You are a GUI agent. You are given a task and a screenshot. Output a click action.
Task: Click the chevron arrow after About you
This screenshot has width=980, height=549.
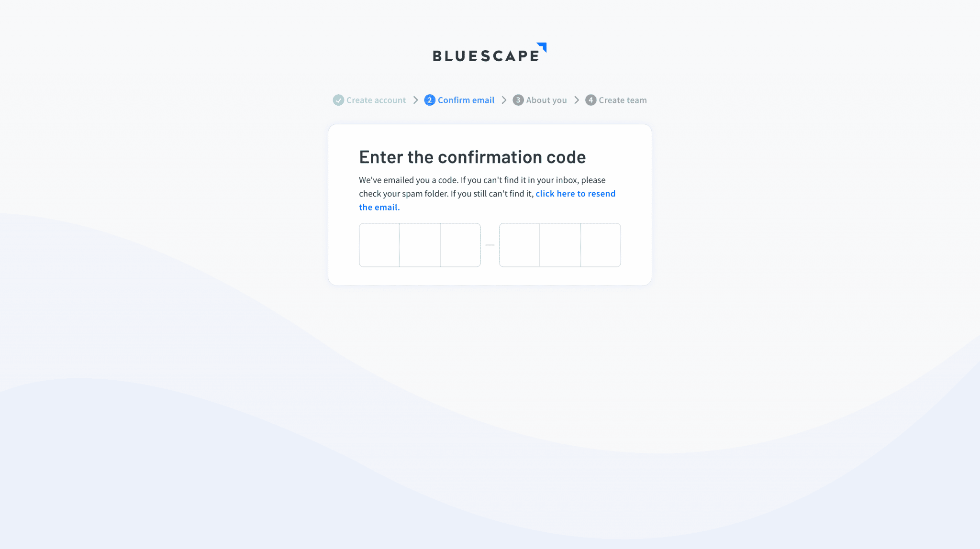pos(576,100)
